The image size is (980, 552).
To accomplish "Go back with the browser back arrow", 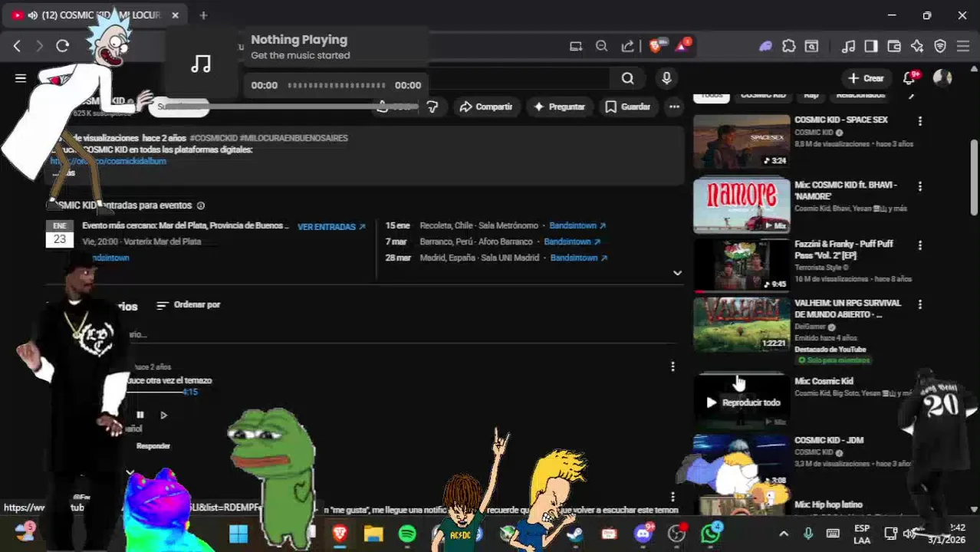I will (17, 46).
